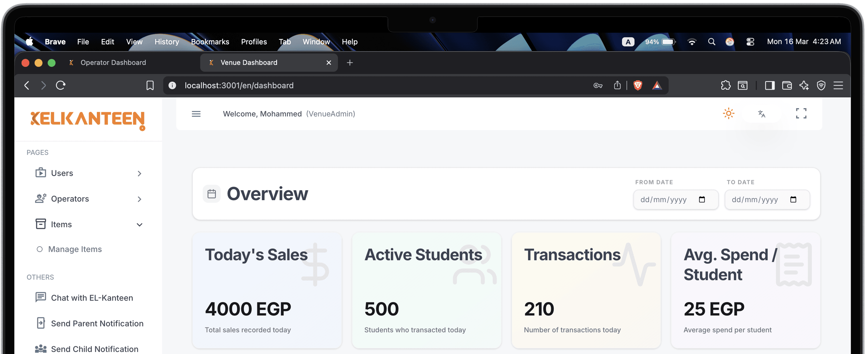Click the localhost:3001 address bar URL
The height and width of the screenshot is (354, 868).
coord(239,85)
